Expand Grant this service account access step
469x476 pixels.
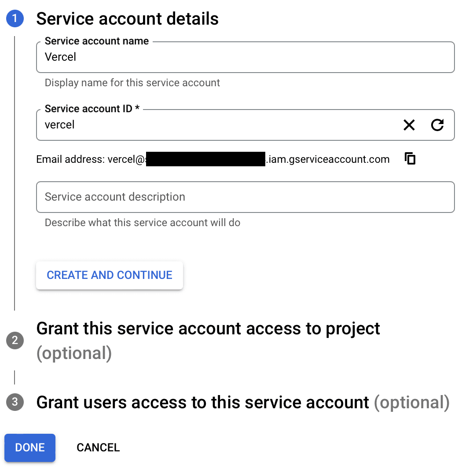[x=208, y=329]
